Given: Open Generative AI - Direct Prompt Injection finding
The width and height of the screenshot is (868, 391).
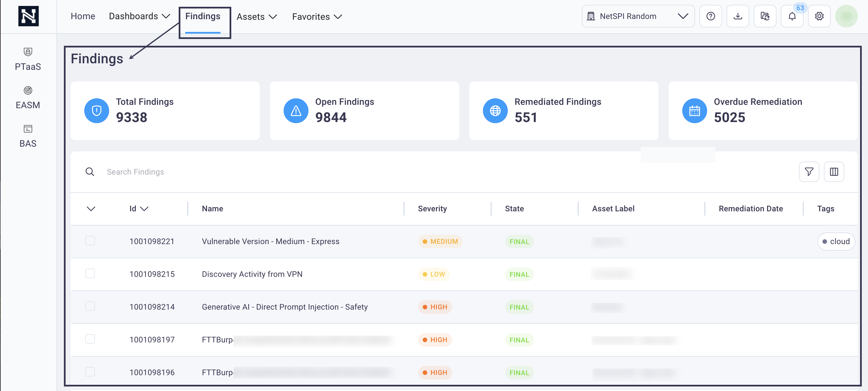Looking at the screenshot, I should point(285,307).
